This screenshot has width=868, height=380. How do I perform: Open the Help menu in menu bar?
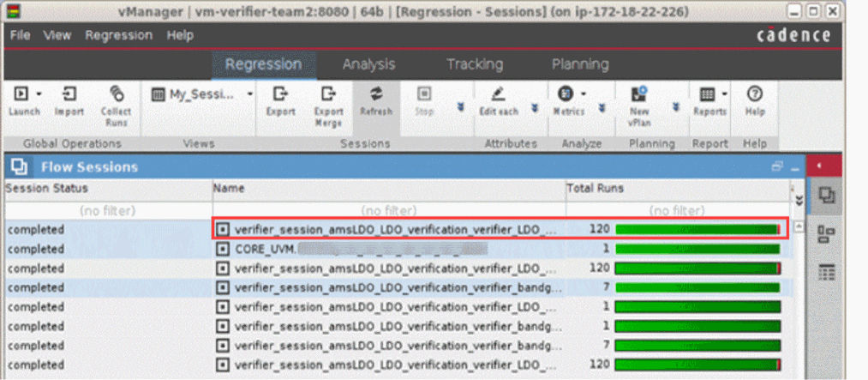click(180, 35)
